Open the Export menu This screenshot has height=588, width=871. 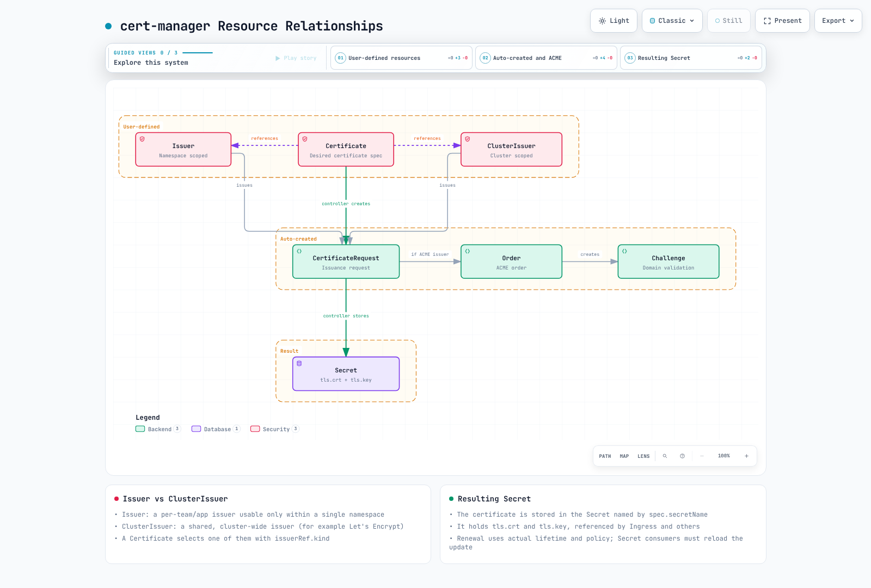[838, 21]
